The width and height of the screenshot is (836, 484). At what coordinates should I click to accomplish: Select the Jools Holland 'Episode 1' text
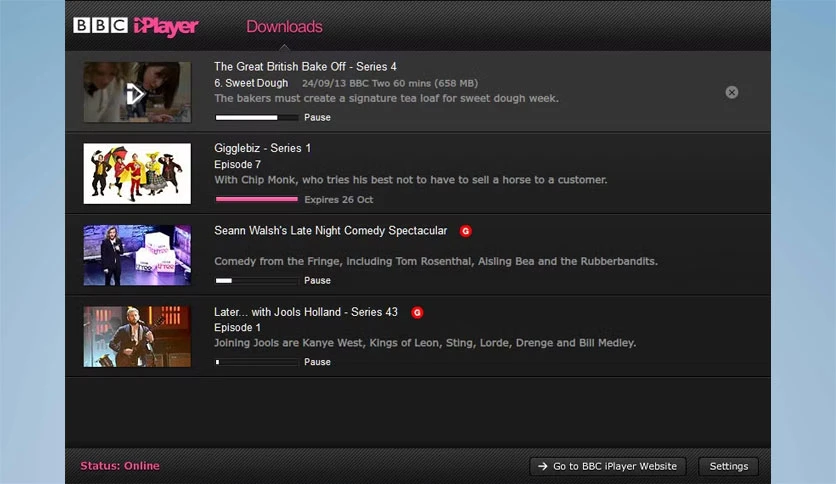coord(237,327)
